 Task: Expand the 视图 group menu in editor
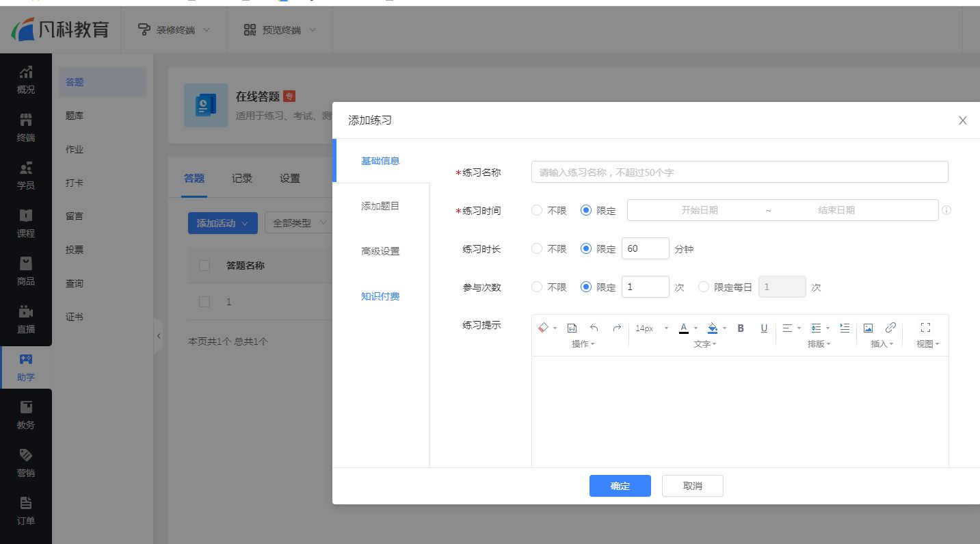[x=927, y=344]
